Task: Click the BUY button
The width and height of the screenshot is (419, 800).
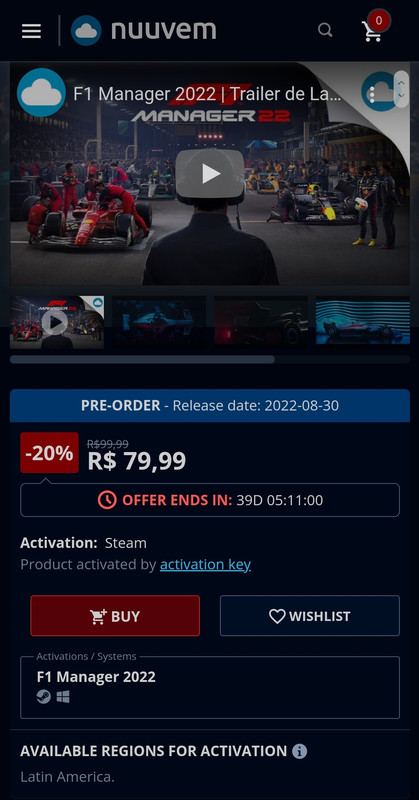Action: (115, 616)
